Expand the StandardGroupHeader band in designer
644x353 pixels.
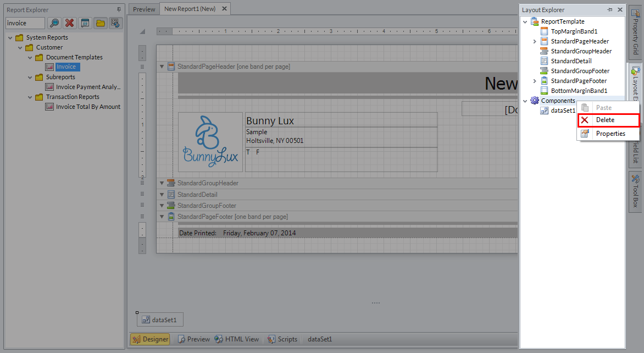(162, 183)
